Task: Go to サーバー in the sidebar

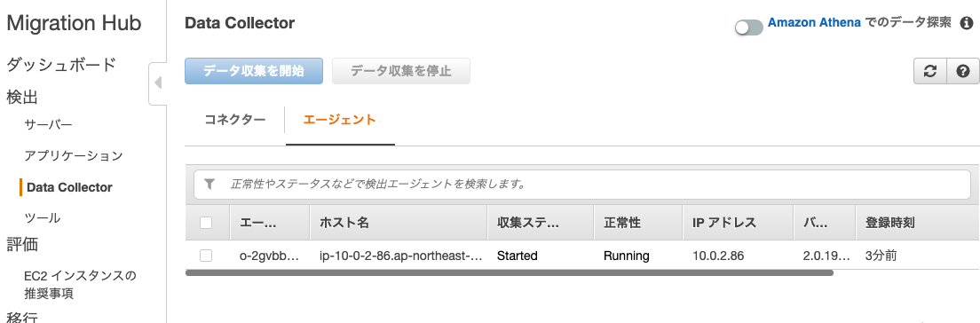Action: (x=48, y=125)
